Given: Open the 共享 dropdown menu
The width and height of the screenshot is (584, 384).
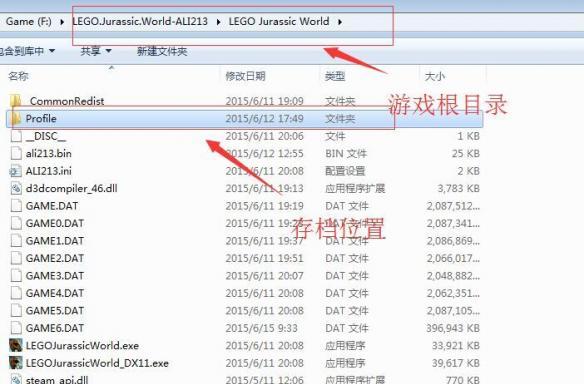Looking at the screenshot, I should pyautogui.click(x=96, y=51).
